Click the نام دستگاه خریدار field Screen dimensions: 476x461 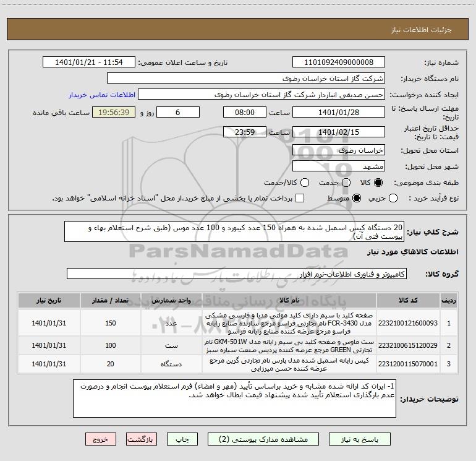(246, 78)
